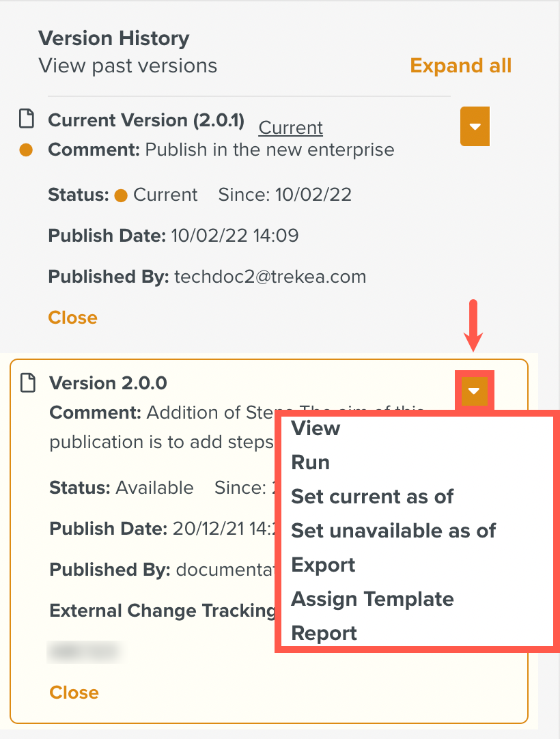Click the underlined Current label

(291, 127)
